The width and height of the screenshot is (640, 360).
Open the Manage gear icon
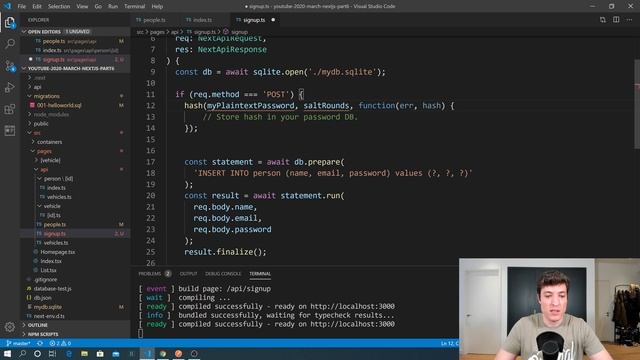point(10,327)
